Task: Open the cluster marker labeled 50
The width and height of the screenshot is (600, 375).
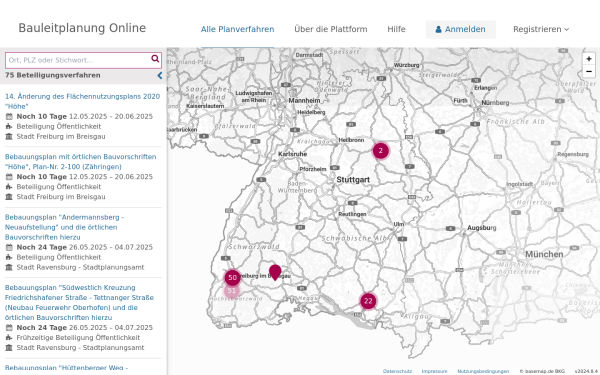Action: 232,278
